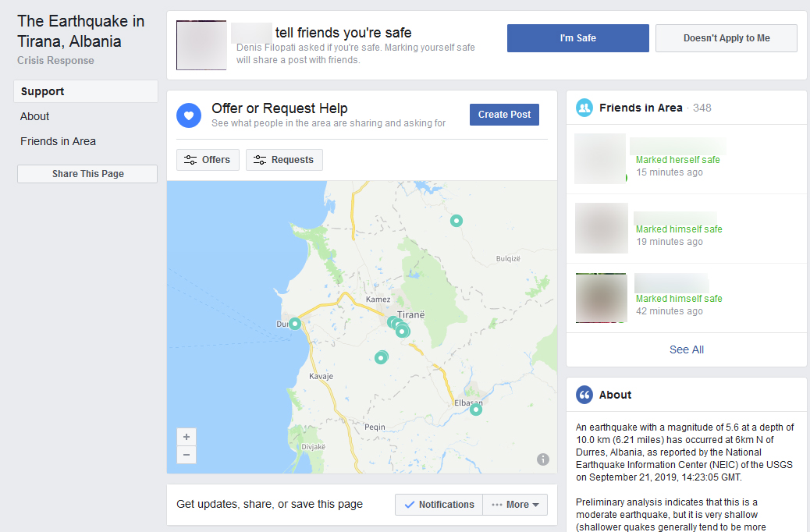This screenshot has width=810, height=532.
Task: Toggle the Requests filter
Action: pos(284,160)
